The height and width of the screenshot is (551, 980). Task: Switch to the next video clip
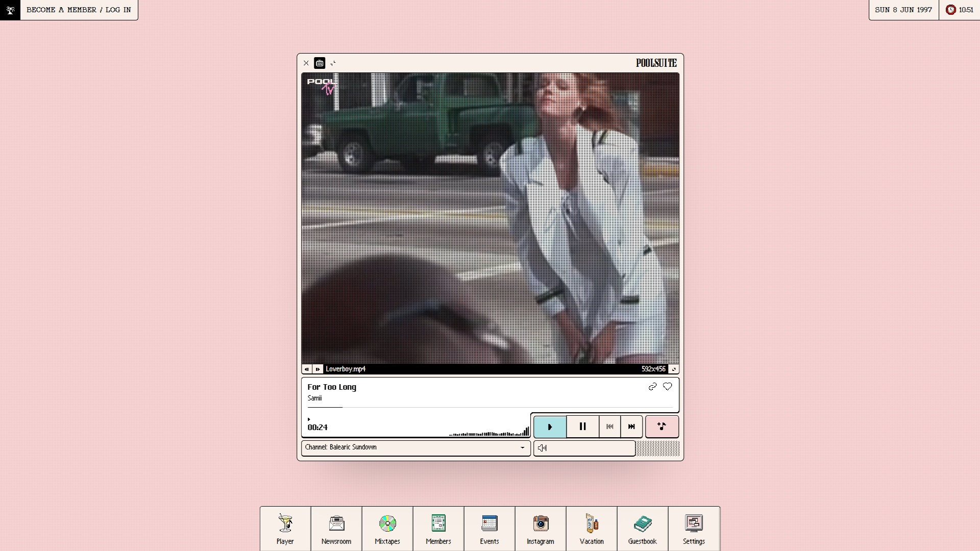(317, 369)
